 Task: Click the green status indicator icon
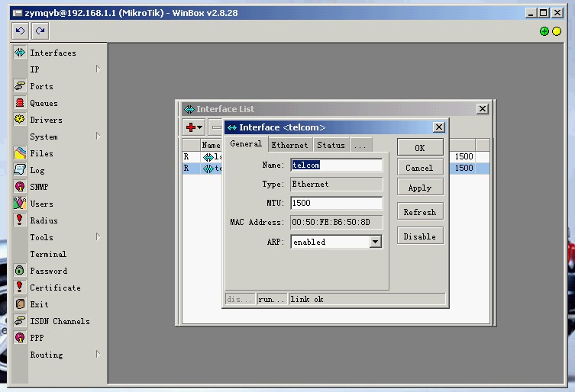544,31
